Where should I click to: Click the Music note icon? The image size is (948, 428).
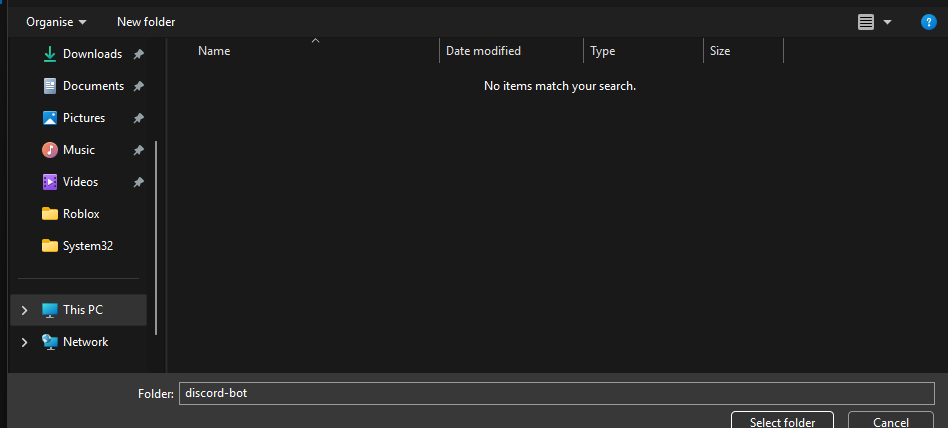pyautogui.click(x=50, y=150)
